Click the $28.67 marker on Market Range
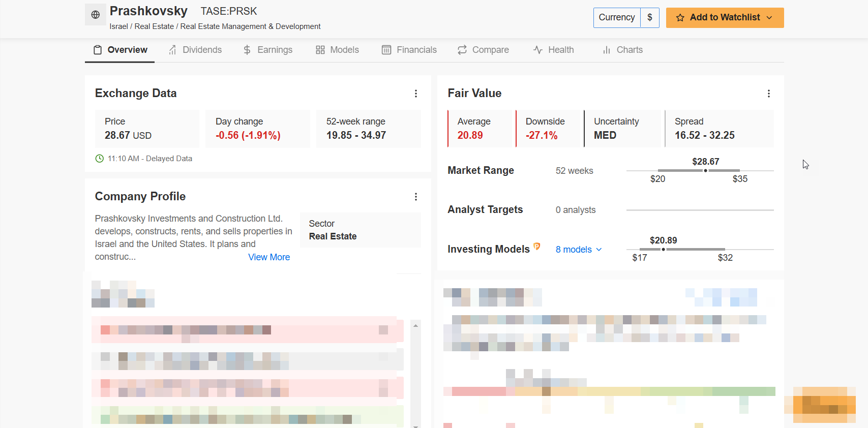The image size is (868, 428). click(x=705, y=171)
